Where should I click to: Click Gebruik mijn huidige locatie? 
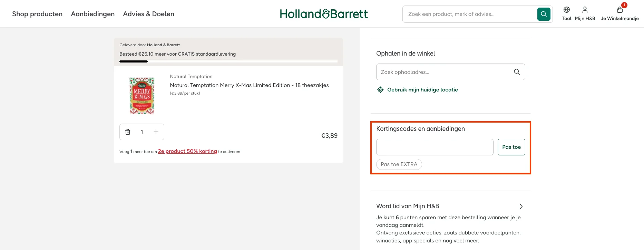[422, 89]
